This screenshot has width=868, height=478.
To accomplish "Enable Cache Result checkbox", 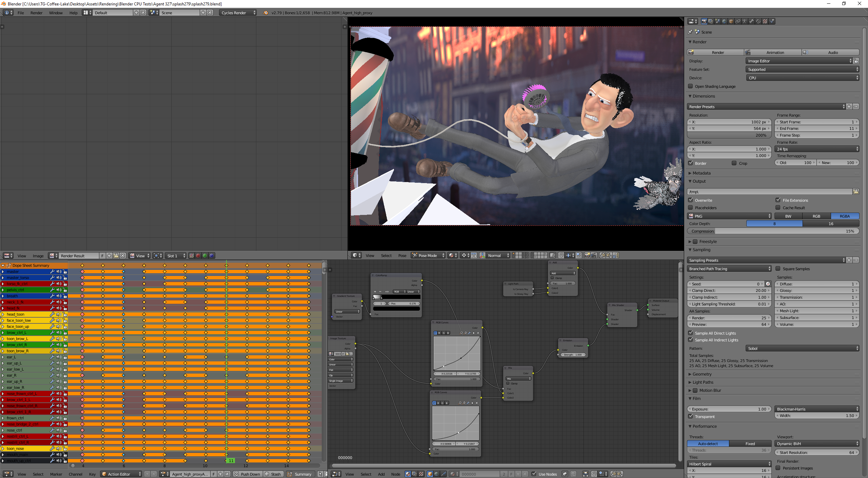I will [778, 207].
